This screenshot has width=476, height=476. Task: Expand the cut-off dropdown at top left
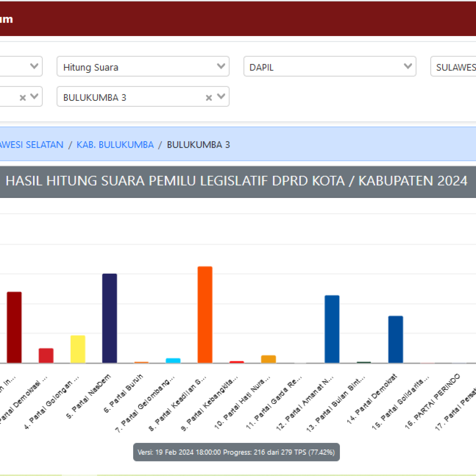click(19, 67)
